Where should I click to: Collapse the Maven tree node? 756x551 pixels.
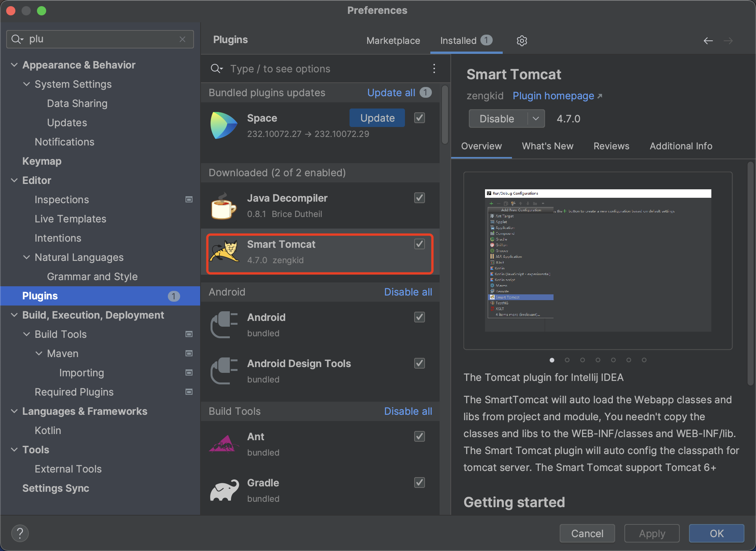(39, 353)
